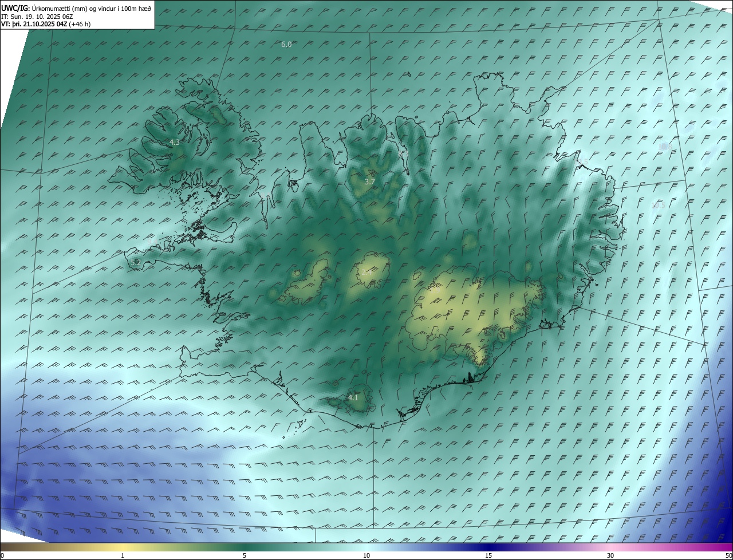Click the faint 10.8 value label offshore east

(x=665, y=147)
